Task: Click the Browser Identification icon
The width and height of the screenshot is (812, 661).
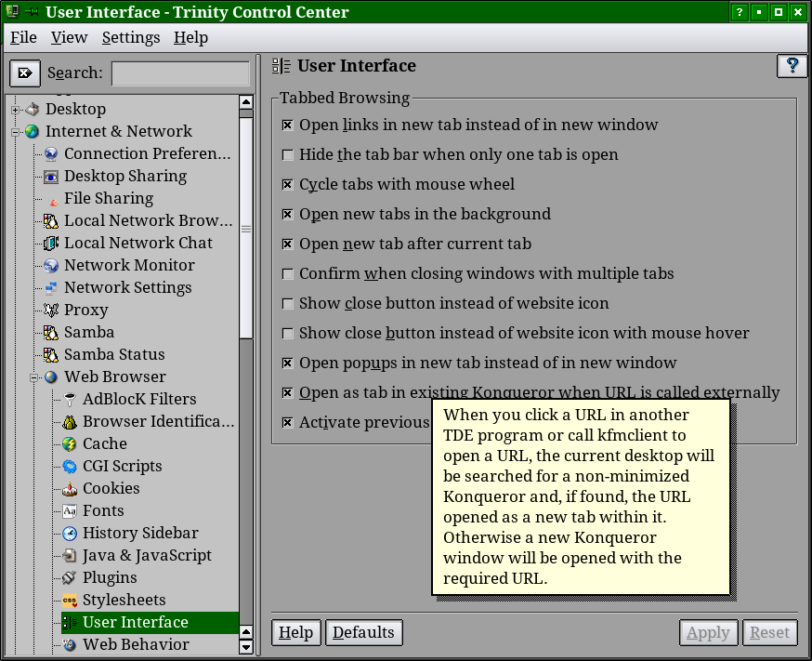Action: coord(70,421)
